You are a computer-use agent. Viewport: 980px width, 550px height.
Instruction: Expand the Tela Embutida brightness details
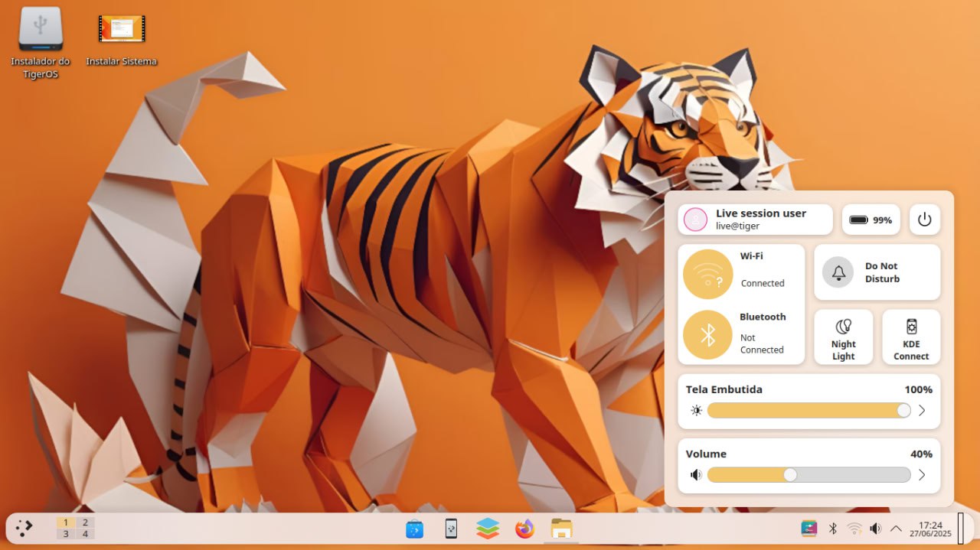tap(922, 411)
